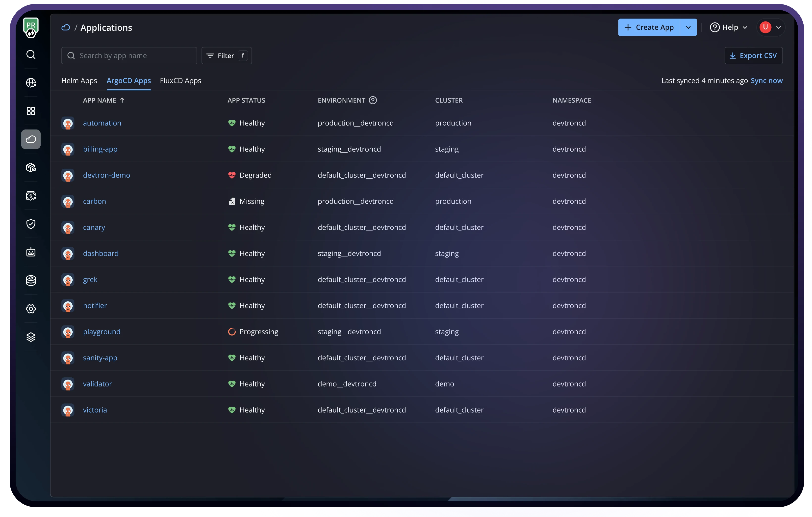Expand the user profile menu
This screenshot has height=517, width=812.
pyautogui.click(x=771, y=27)
